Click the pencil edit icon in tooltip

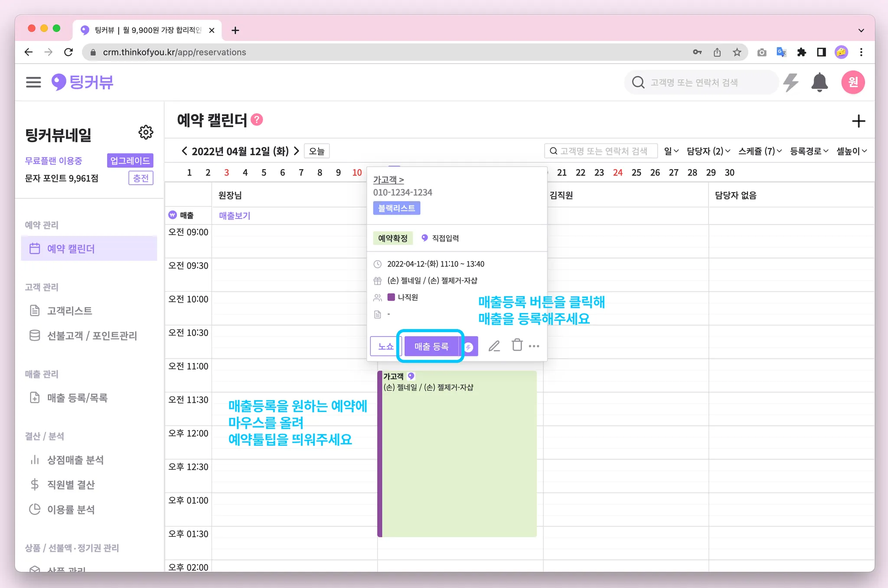pyautogui.click(x=494, y=346)
